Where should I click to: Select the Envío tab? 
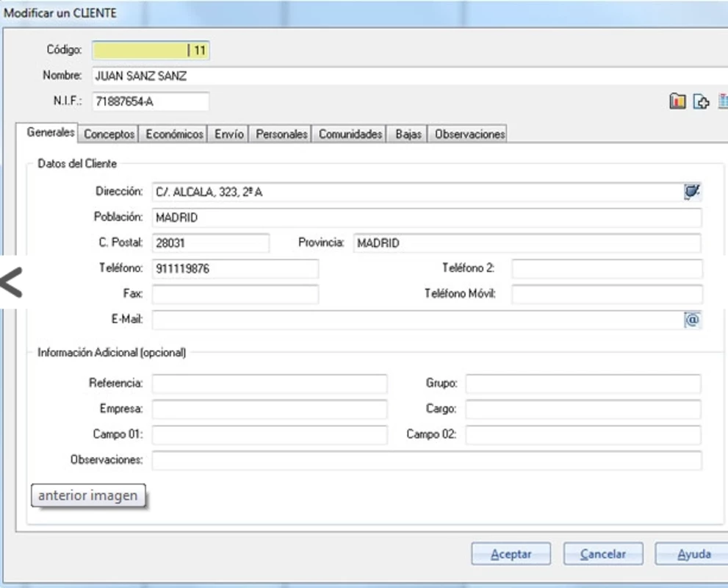[229, 135]
